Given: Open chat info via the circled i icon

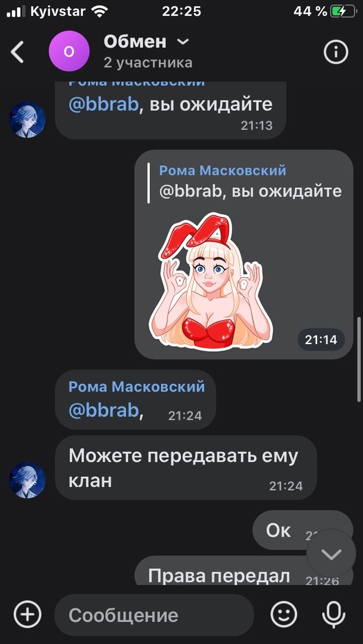Looking at the screenshot, I should tap(336, 52).
